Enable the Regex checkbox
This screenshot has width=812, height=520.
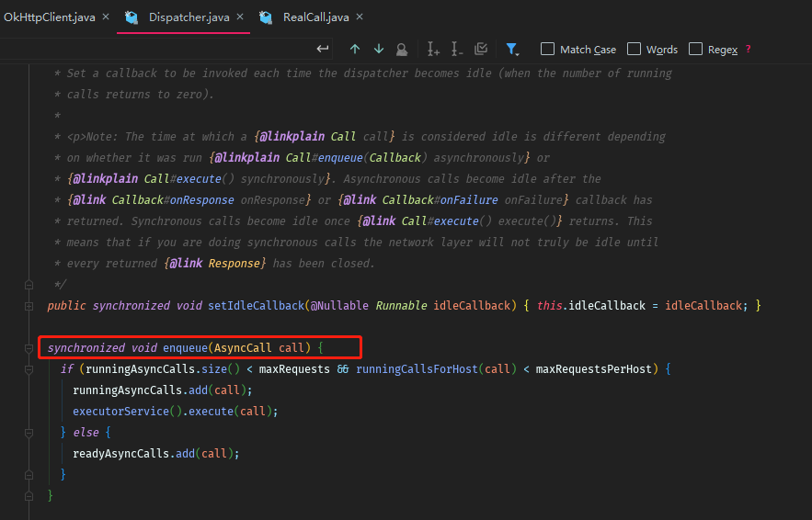point(696,50)
